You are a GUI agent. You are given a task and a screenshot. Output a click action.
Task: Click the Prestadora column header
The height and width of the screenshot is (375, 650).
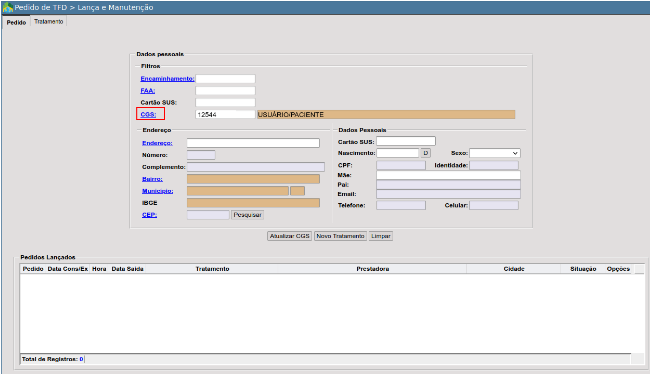pos(373,269)
